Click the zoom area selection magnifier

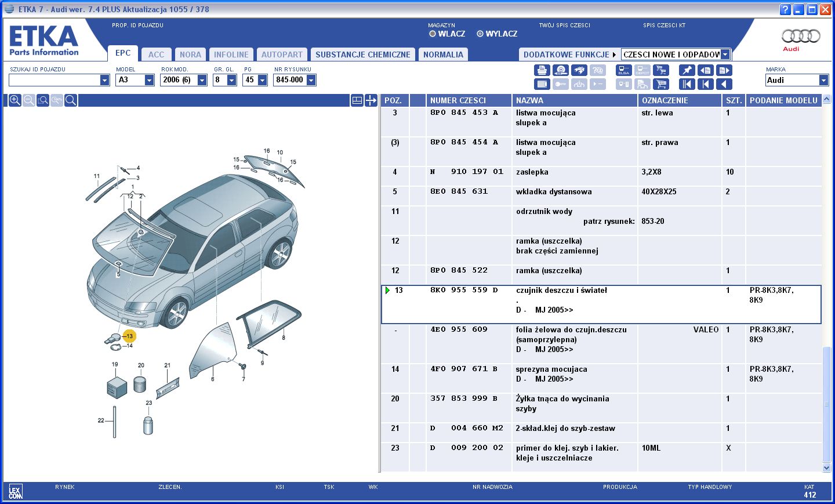click(x=43, y=100)
